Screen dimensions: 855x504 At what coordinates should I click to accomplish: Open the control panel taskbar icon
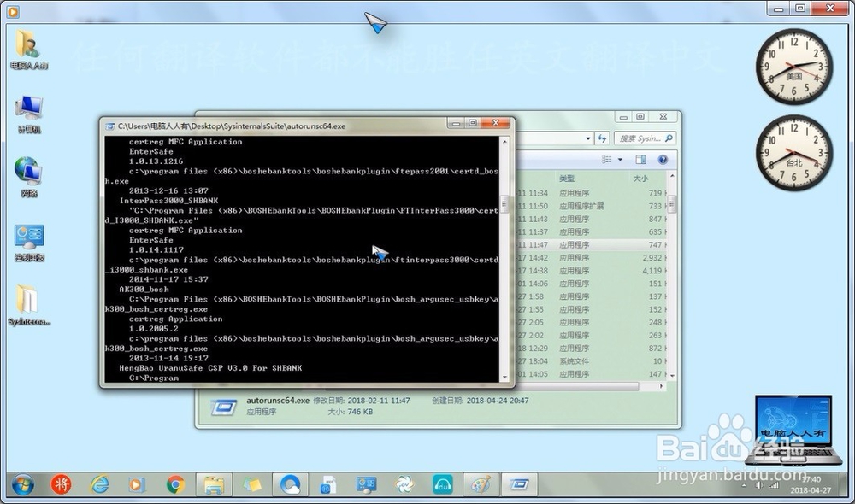(366, 483)
